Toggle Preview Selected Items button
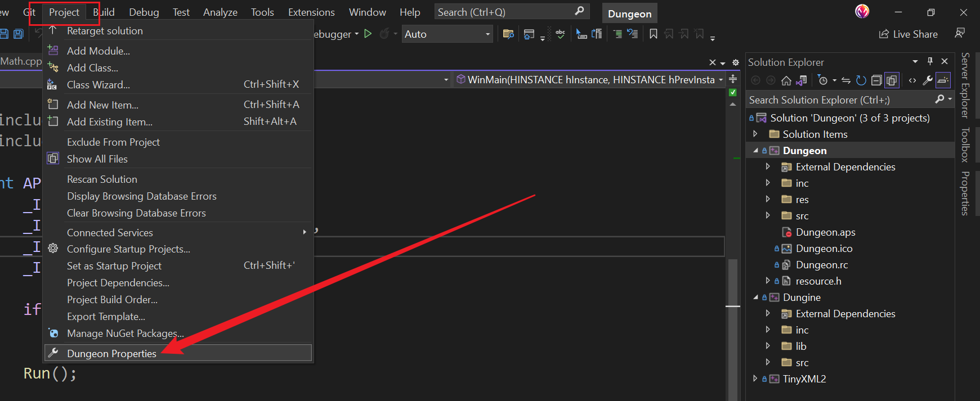980x401 pixels. point(943,80)
